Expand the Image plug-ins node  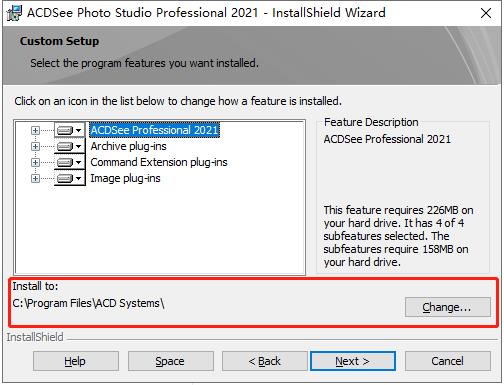click(35, 178)
